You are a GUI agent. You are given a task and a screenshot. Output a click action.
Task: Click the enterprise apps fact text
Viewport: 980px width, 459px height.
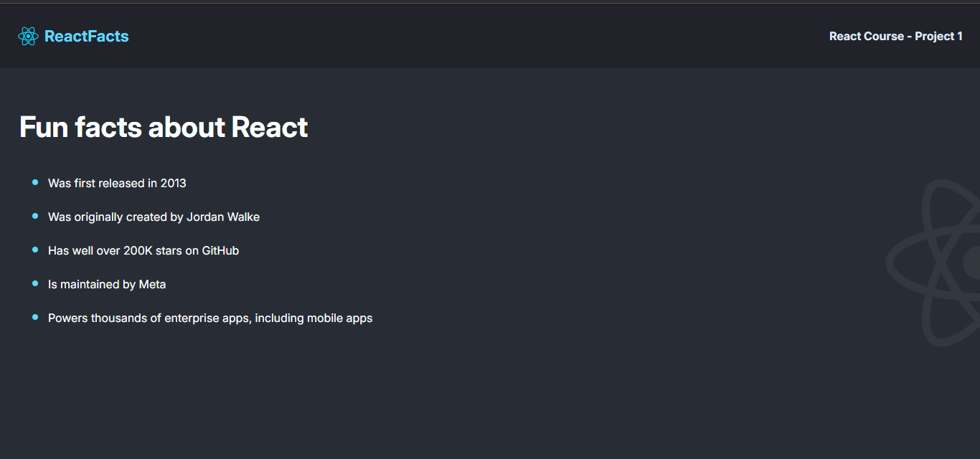(x=209, y=318)
